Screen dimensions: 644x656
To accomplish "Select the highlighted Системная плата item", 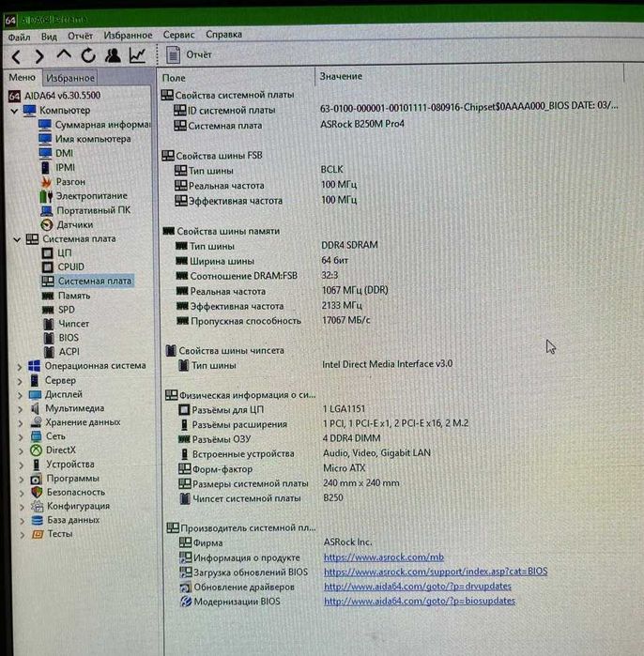I will click(x=87, y=282).
